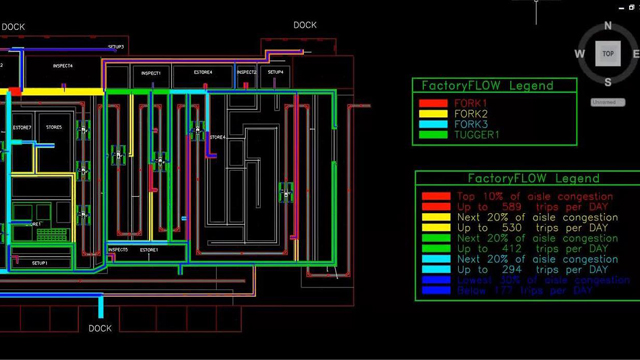Restore down the drawing window
This screenshot has width=640, height=360.
click(631, 7)
